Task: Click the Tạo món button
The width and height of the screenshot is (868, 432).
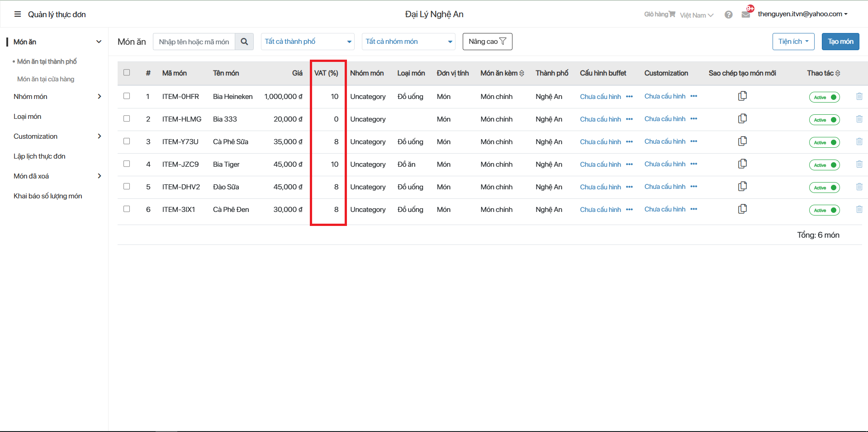Action: point(840,42)
